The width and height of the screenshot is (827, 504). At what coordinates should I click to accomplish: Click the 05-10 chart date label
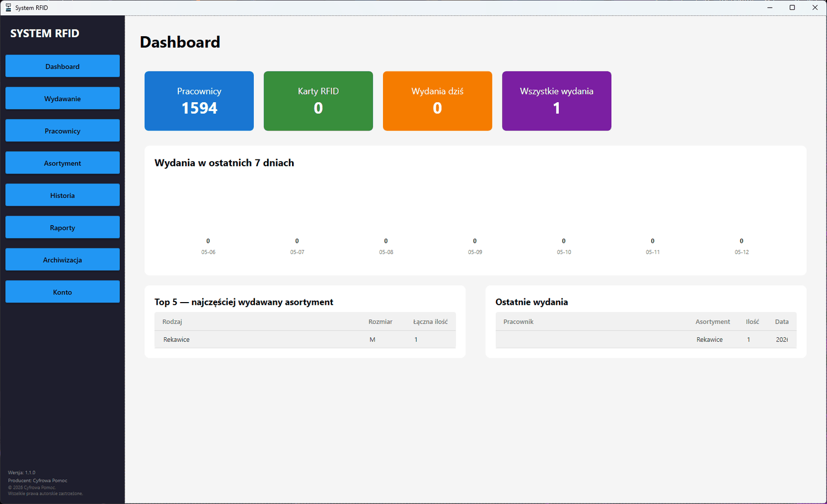tap(564, 252)
